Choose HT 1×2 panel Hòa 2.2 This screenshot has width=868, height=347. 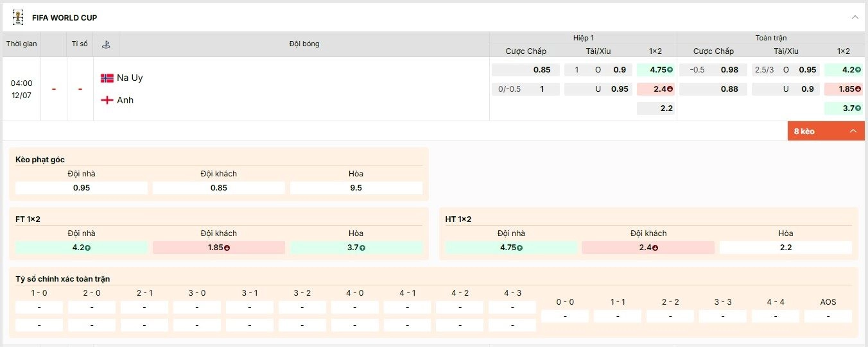click(x=786, y=248)
